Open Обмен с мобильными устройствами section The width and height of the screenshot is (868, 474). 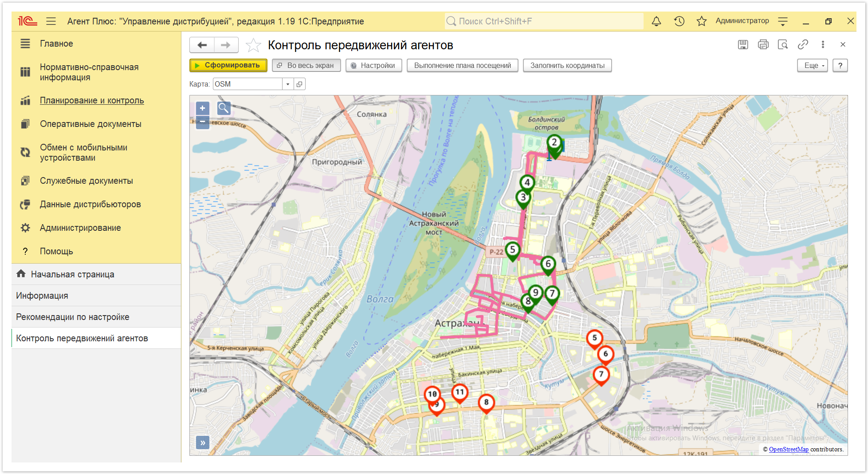pyautogui.click(x=96, y=152)
